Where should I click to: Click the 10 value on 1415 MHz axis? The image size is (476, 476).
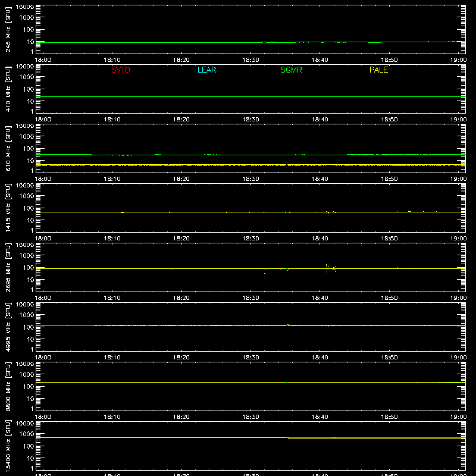[31, 220]
